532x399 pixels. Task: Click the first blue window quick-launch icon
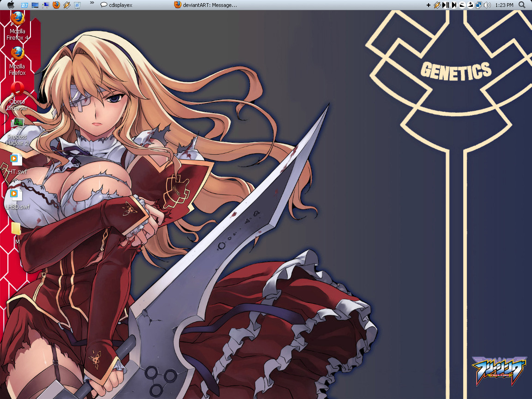click(24, 5)
